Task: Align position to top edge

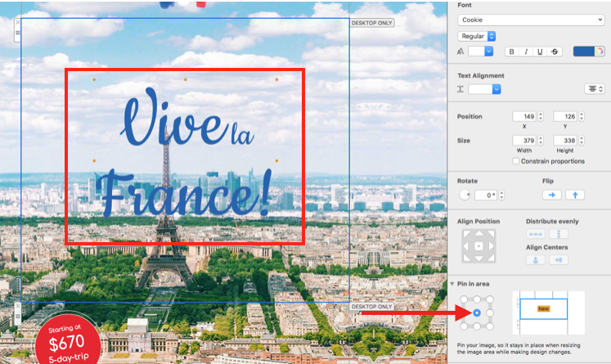Action: coord(478,233)
